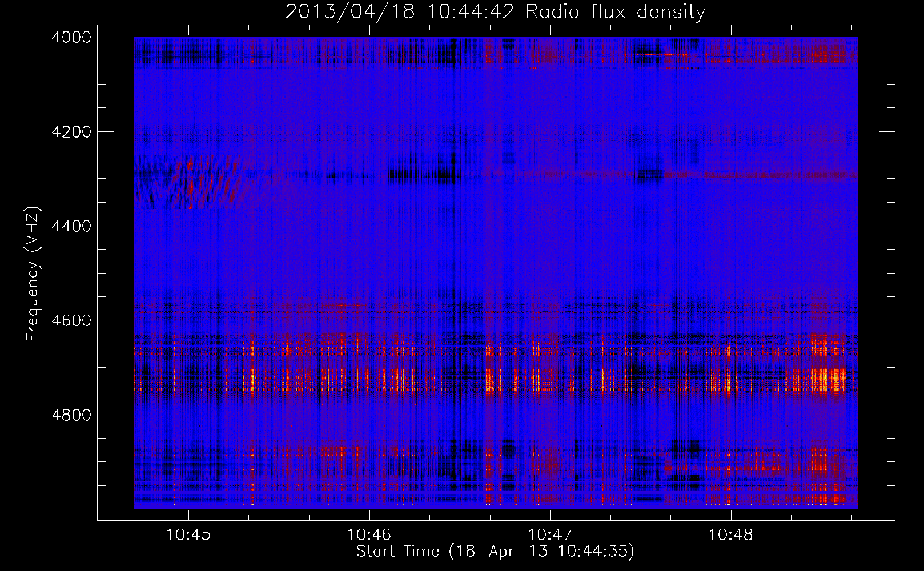924x571 pixels.
Task: Click the 10:45 time axis label
Action: point(188,535)
